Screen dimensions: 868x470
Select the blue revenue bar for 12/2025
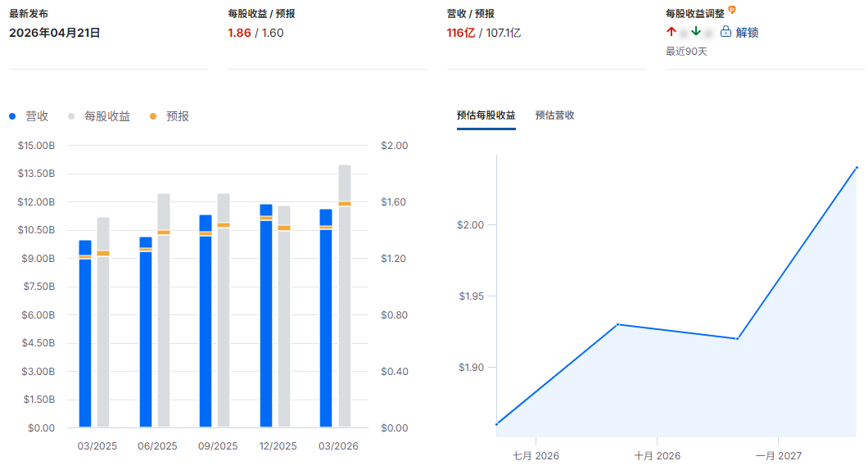[266, 315]
